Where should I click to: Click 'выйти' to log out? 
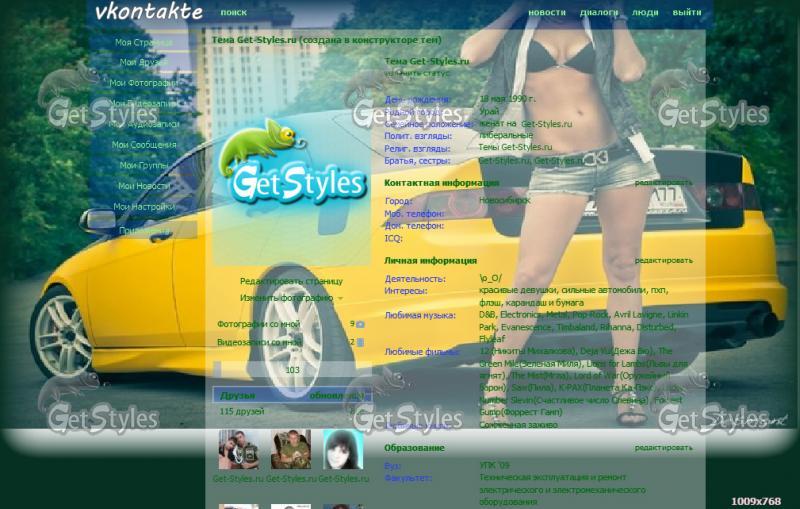point(687,13)
